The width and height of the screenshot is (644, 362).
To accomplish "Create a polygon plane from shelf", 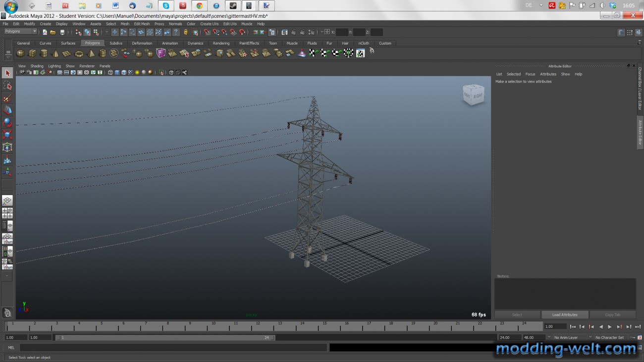I will [67, 53].
